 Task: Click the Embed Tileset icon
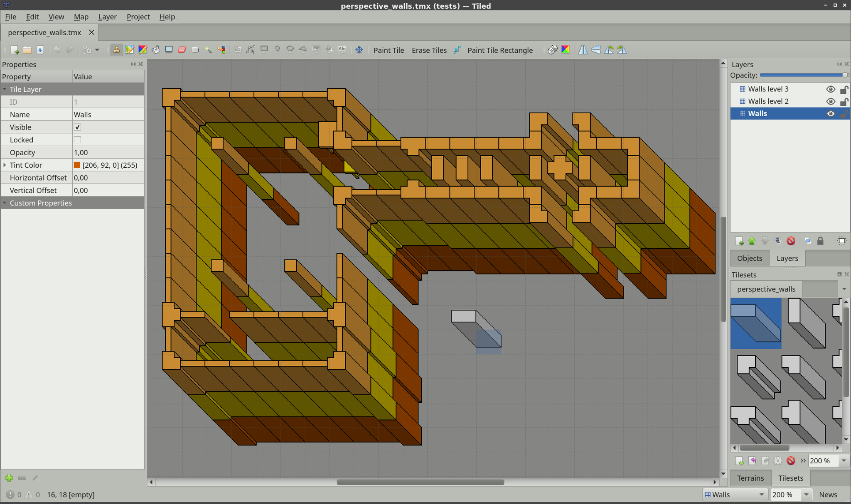pos(753,460)
